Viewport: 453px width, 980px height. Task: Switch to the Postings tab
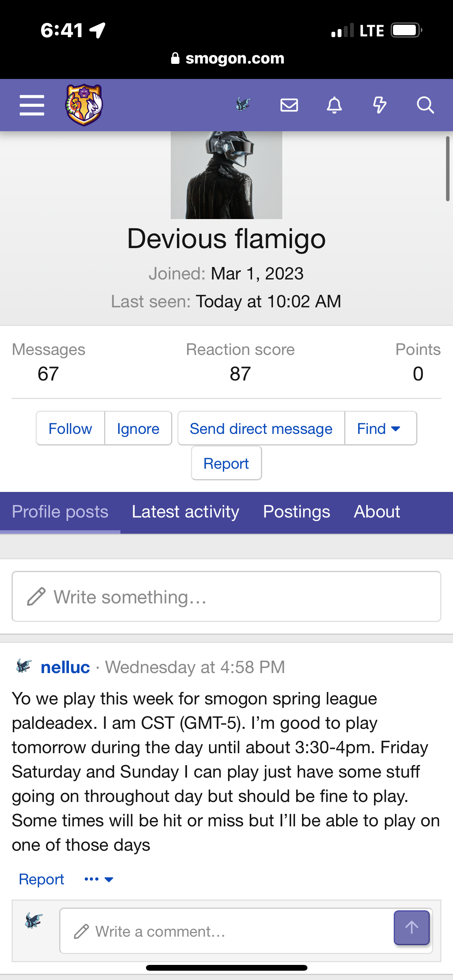[297, 512]
